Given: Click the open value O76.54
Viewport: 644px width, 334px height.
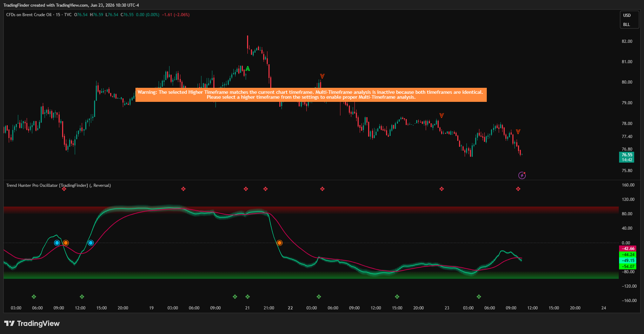Looking at the screenshot, I should [81, 15].
